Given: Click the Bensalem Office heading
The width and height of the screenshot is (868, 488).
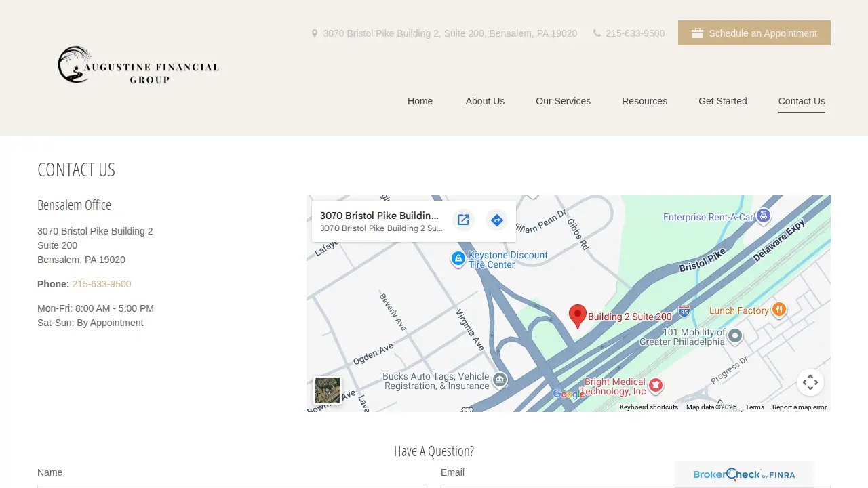Looking at the screenshot, I should point(74,205).
